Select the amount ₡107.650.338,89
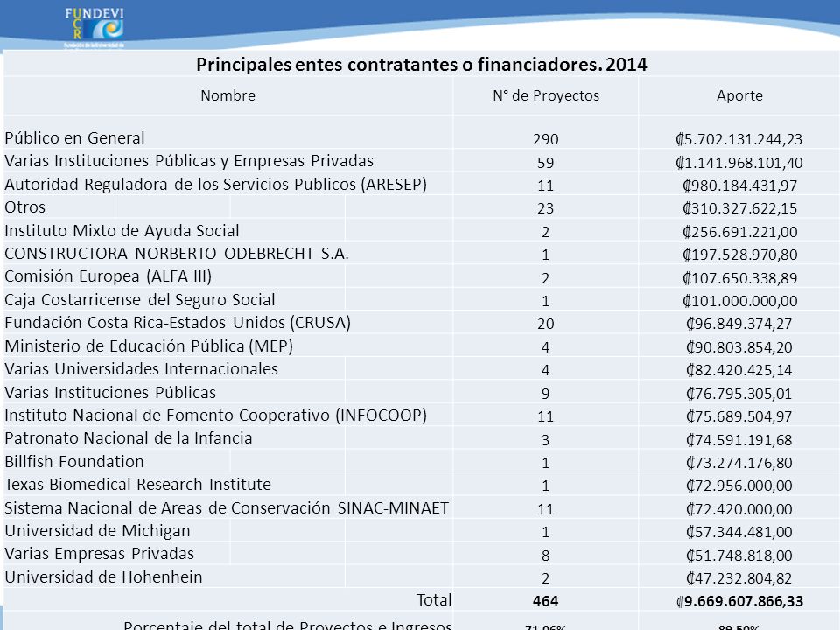Viewport: 840px width, 630px height. (x=740, y=278)
